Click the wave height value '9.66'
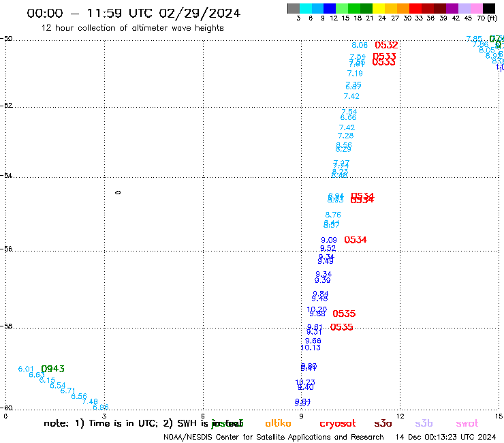504x443 pixels. [x=313, y=341]
